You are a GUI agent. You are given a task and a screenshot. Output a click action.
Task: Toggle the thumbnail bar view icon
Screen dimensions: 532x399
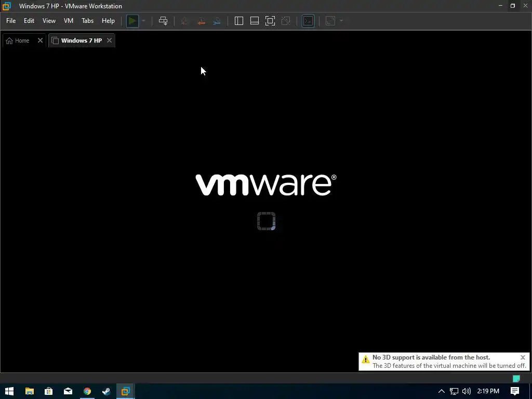[x=255, y=21]
